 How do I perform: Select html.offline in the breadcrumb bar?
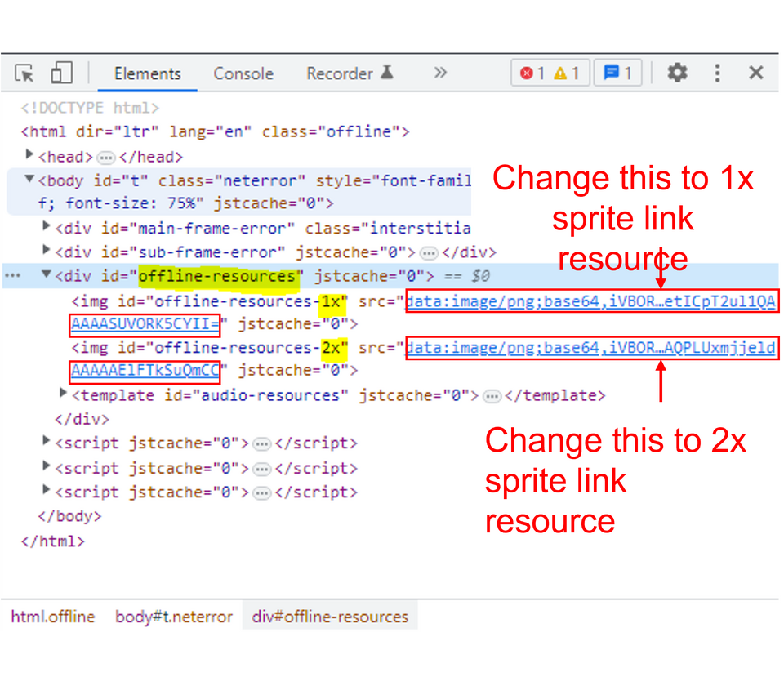pos(53,617)
